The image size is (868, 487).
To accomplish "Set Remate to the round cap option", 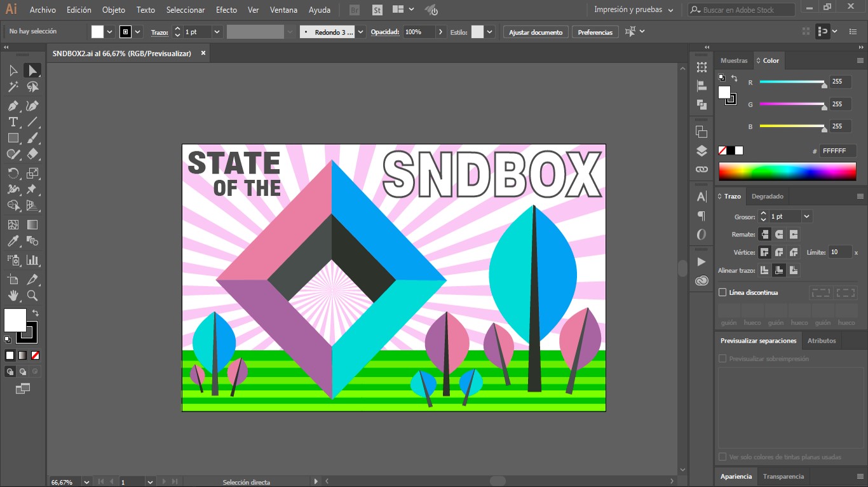I will [779, 235].
